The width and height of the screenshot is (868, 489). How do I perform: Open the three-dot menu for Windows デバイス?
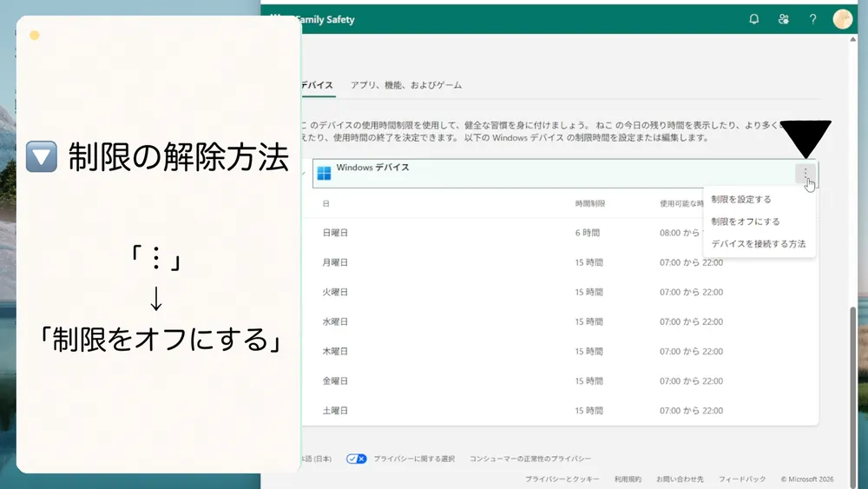pyautogui.click(x=806, y=174)
